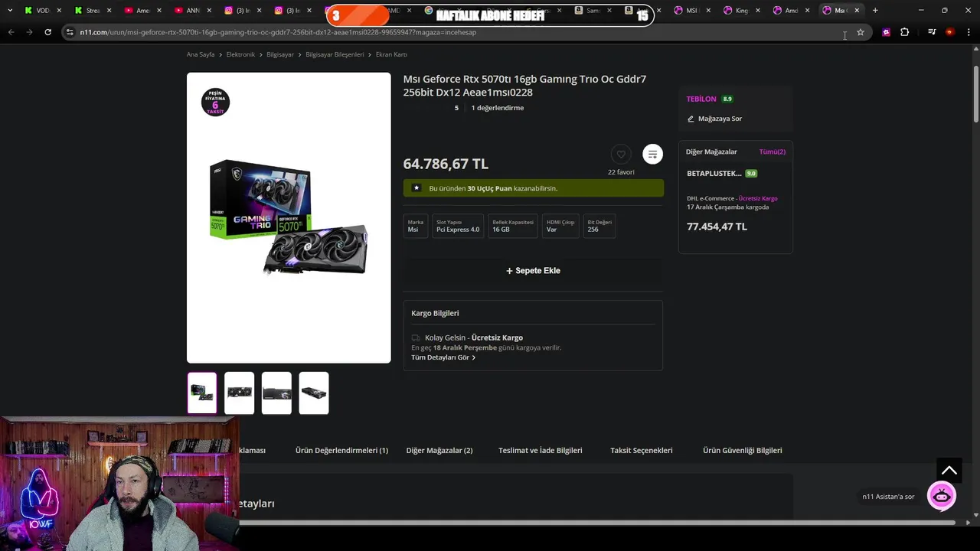Image resolution: width=980 pixels, height=551 pixels.
Task: Go to Ana Sayfa breadcrumb
Action: tap(201, 54)
